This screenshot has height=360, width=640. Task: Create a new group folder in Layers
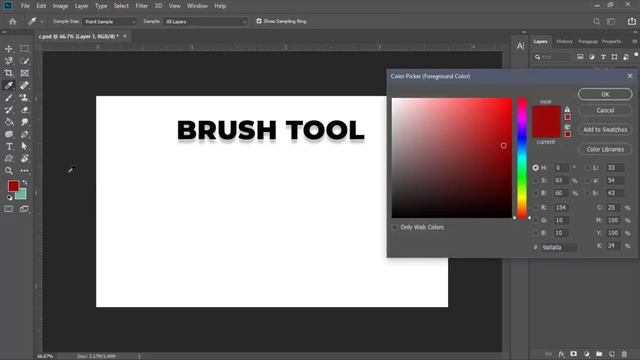click(599, 354)
